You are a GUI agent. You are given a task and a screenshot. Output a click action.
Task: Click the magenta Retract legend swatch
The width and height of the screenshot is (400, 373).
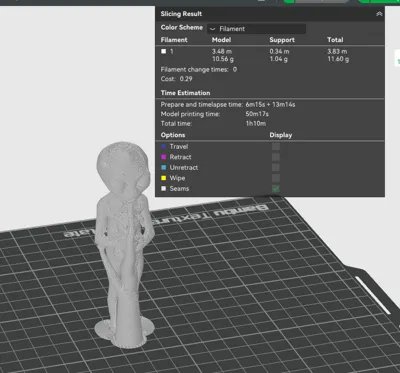164,157
